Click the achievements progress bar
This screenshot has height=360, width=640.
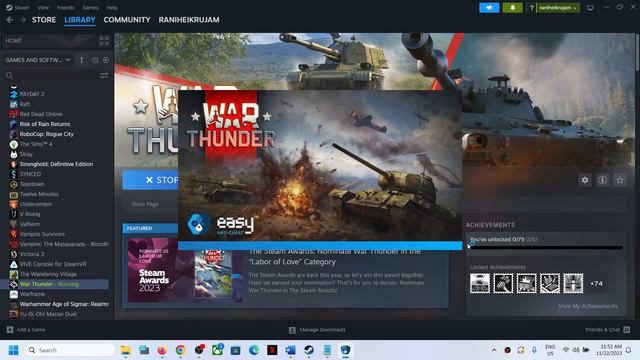point(546,247)
